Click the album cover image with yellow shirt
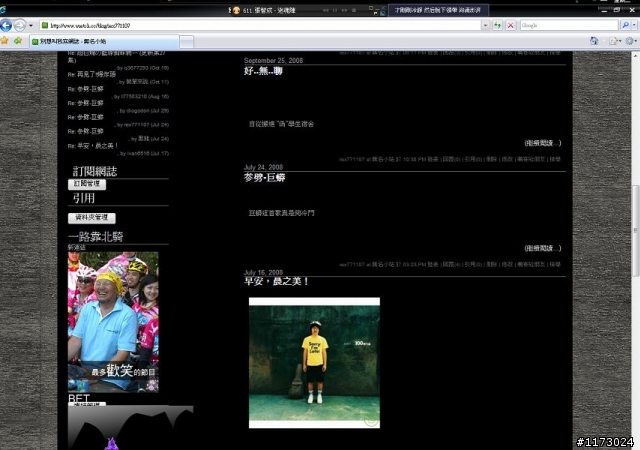The height and width of the screenshot is (450, 640). click(x=314, y=363)
